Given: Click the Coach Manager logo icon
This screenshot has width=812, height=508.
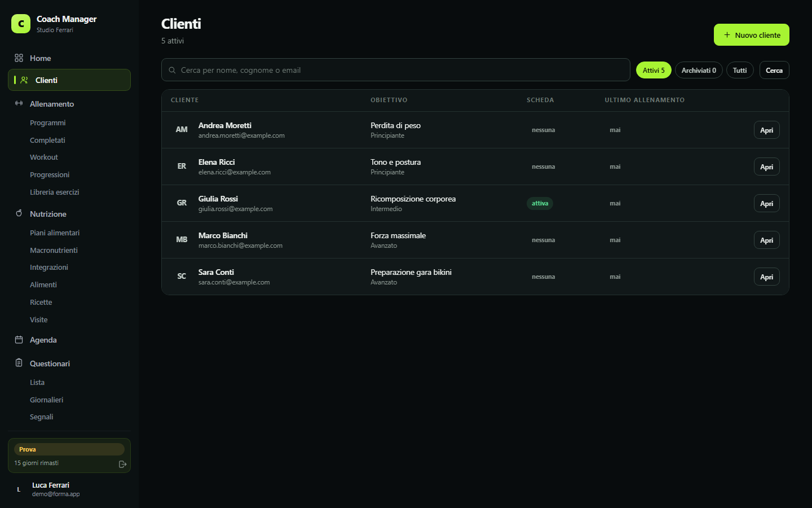Looking at the screenshot, I should click(x=21, y=24).
